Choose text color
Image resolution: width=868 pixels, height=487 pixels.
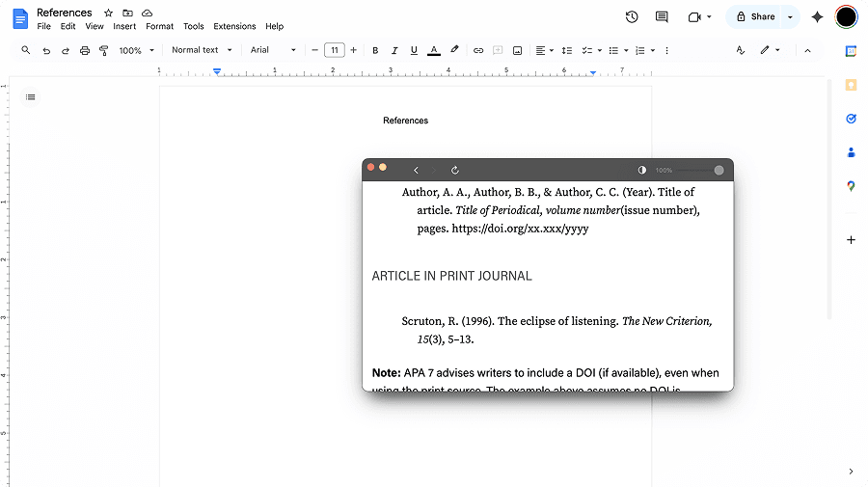[434, 50]
